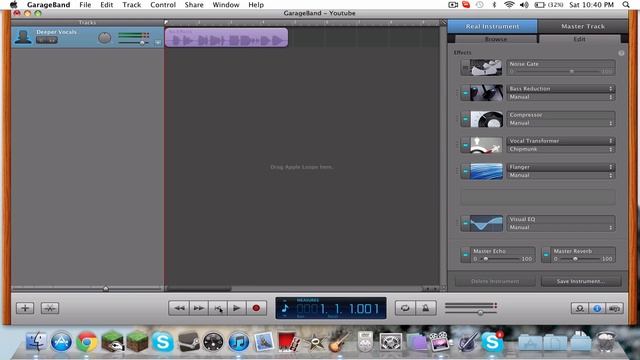Select the purple audio region in the timeline
This screenshot has height=360, width=640.
(x=226, y=37)
